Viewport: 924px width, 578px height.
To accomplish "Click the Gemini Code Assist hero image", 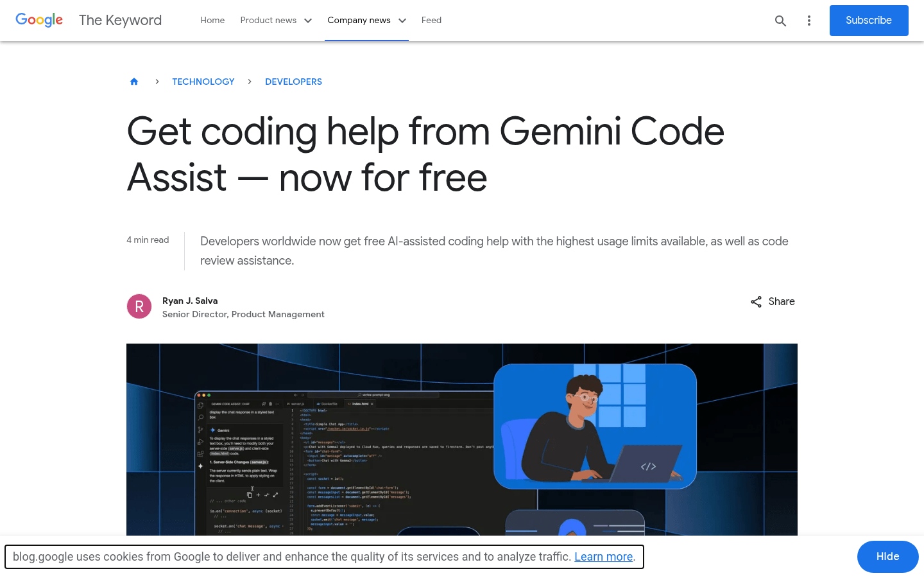I will pyautogui.click(x=462, y=439).
